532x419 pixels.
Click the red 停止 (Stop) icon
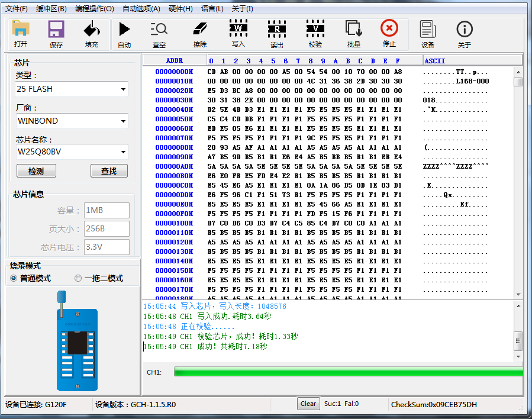click(389, 28)
